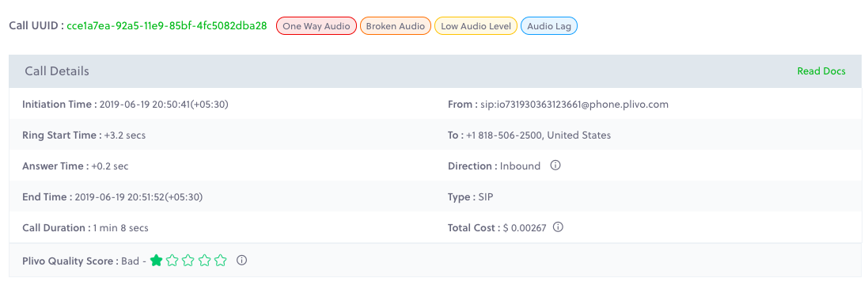Click the info icon beside Total Cost
Viewport: 868px width, 301px height.
558,227
